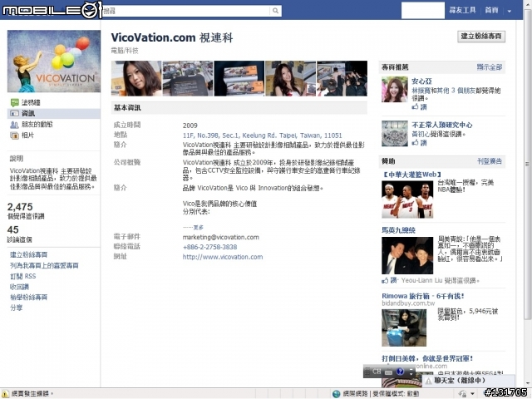Open http://www.vicovation.com website link
The image size is (532, 399).
tap(223, 257)
